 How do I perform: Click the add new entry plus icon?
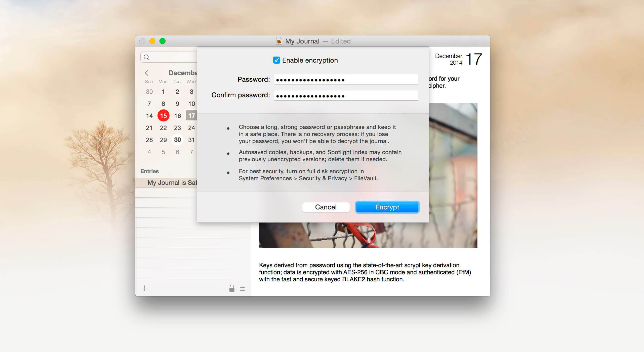point(145,288)
